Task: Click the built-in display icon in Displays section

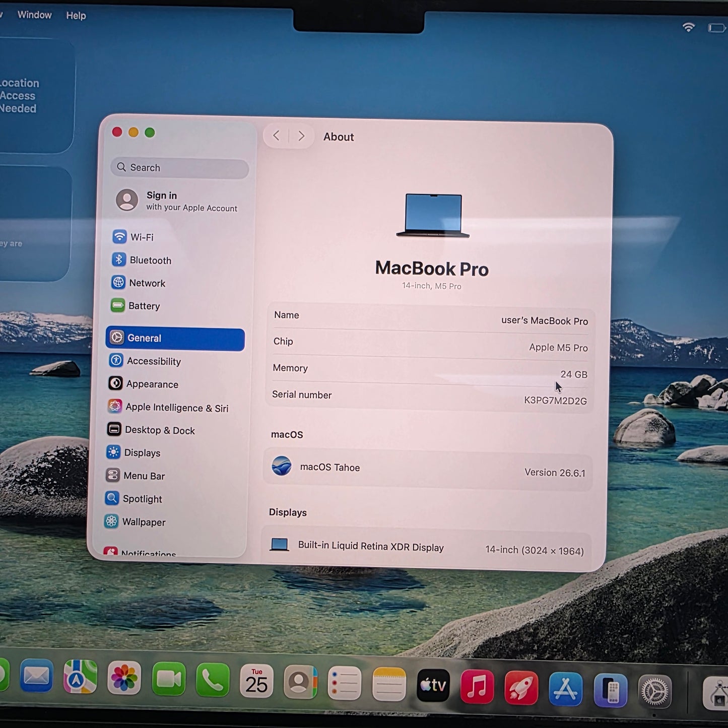Action: tap(279, 544)
